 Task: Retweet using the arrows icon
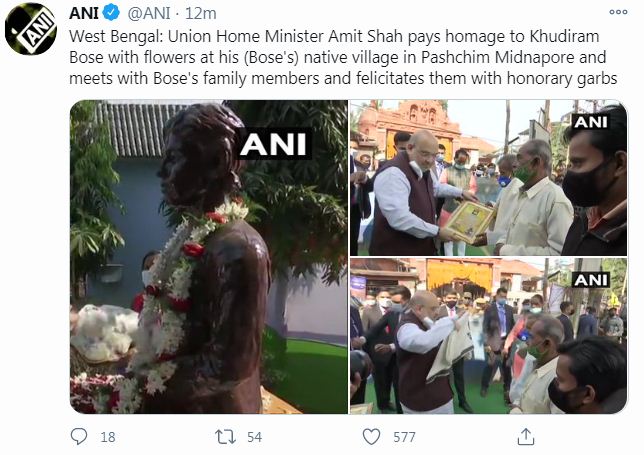[225, 437]
